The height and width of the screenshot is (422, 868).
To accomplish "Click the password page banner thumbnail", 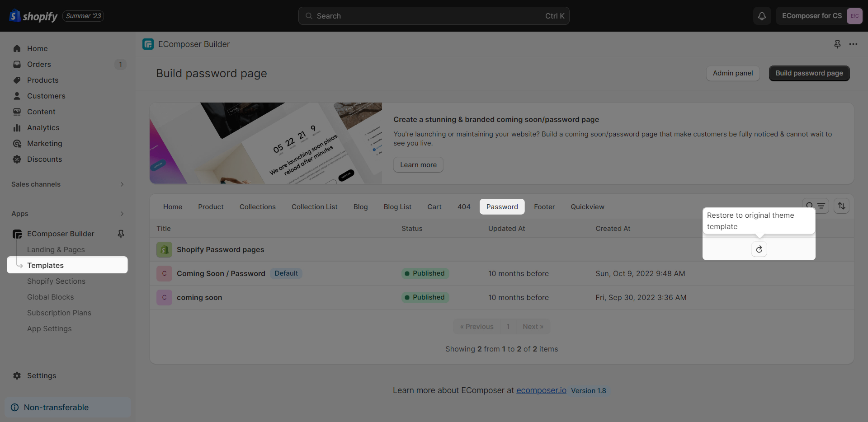I will point(266,143).
